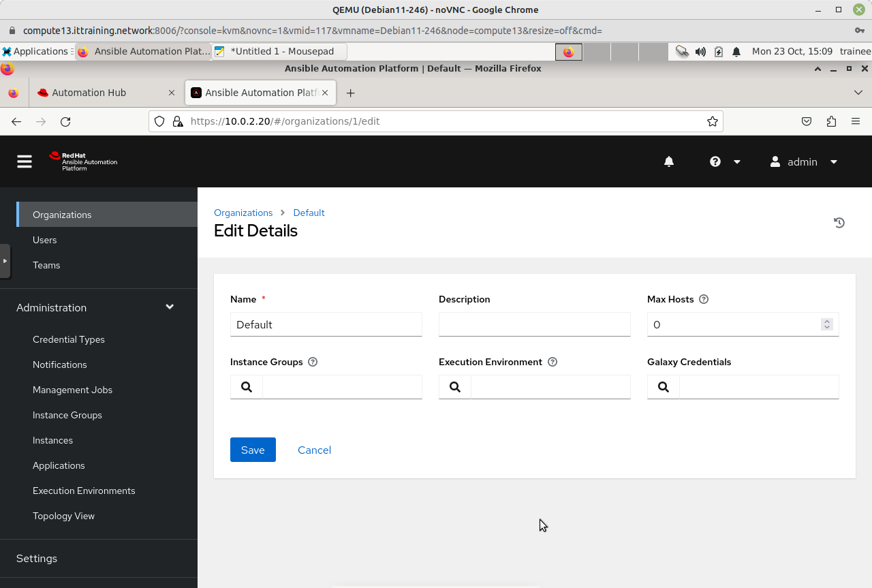Show Max Hosts help tooltip icon

pyautogui.click(x=704, y=299)
